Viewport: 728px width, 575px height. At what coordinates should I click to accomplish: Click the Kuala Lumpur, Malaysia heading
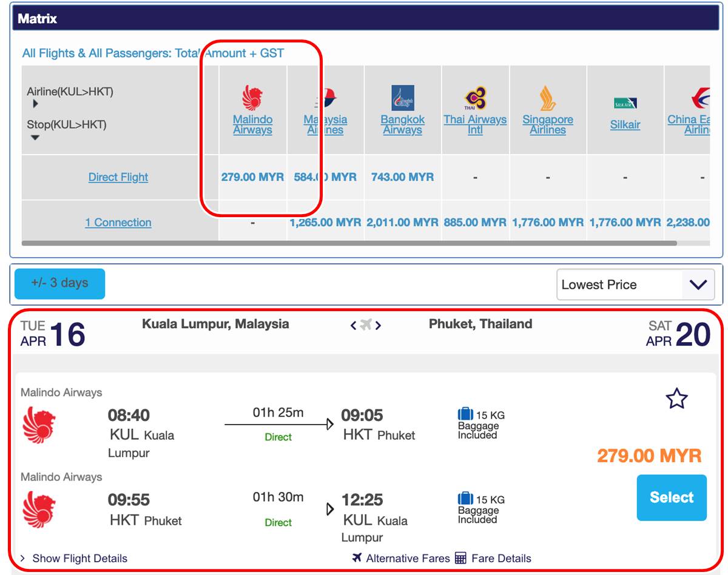(x=215, y=324)
